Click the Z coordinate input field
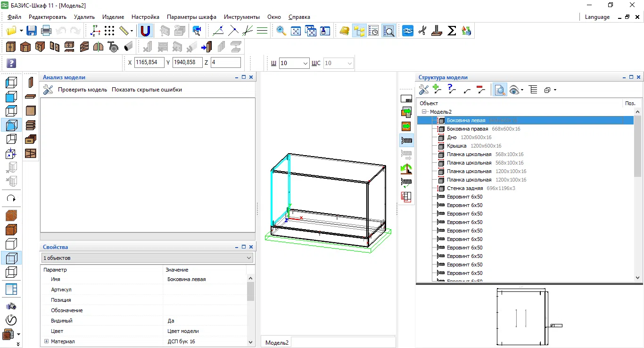This screenshot has height=348, width=644. coord(226,62)
